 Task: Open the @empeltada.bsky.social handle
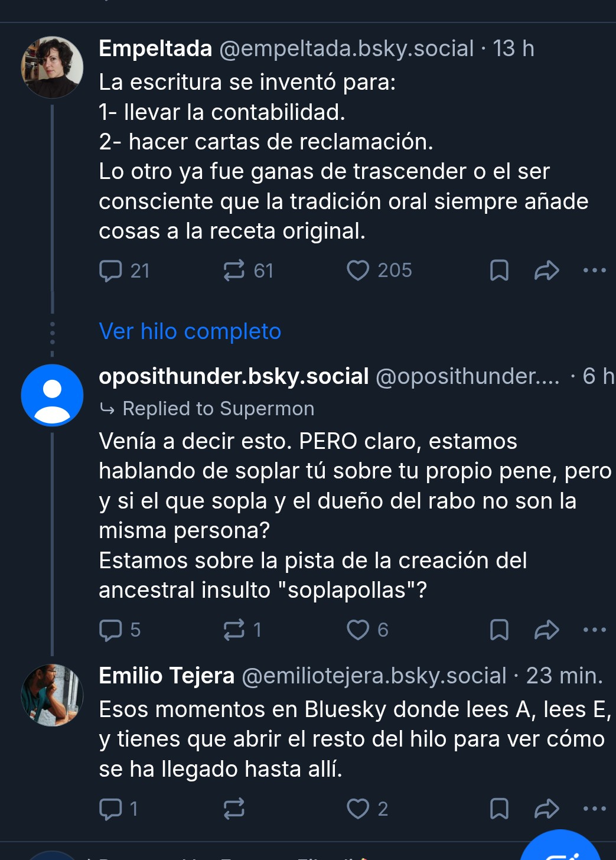point(346,48)
